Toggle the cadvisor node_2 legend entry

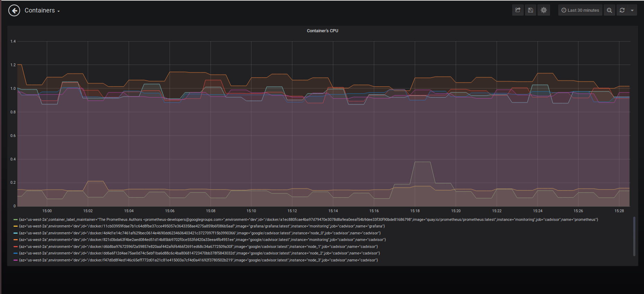tap(199, 253)
